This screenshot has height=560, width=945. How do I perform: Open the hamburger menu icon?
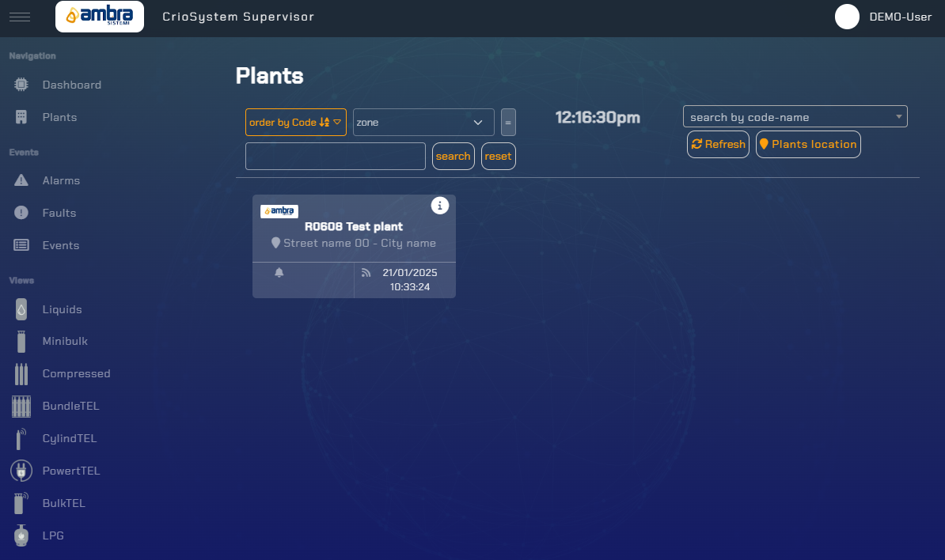(x=20, y=17)
